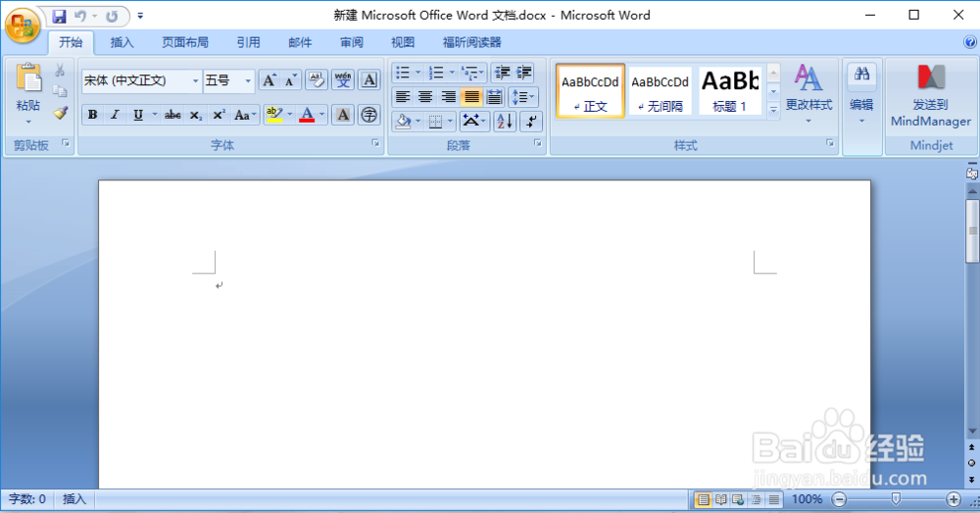Open the 字体 dialog launcher
980x513 pixels.
click(375, 143)
